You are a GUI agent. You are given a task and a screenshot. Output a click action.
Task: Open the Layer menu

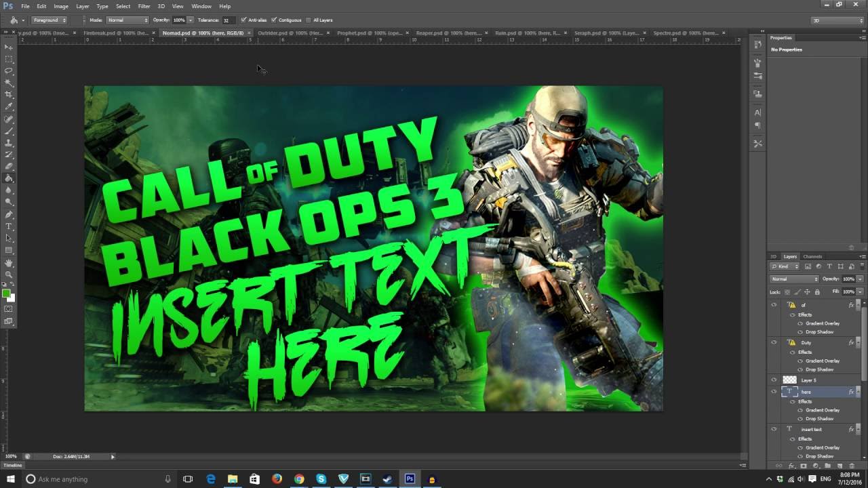point(82,6)
